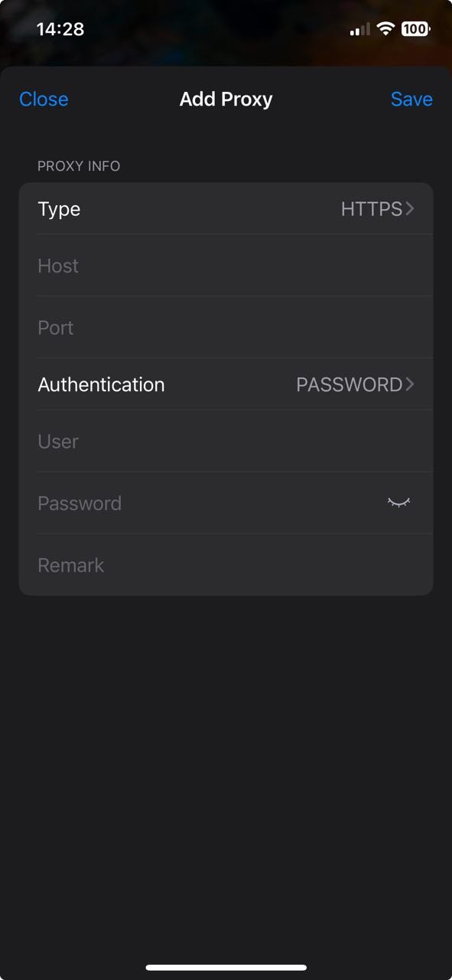This screenshot has width=452, height=980.
Task: Click the chevron beside HTTPS
Action: (x=410, y=208)
